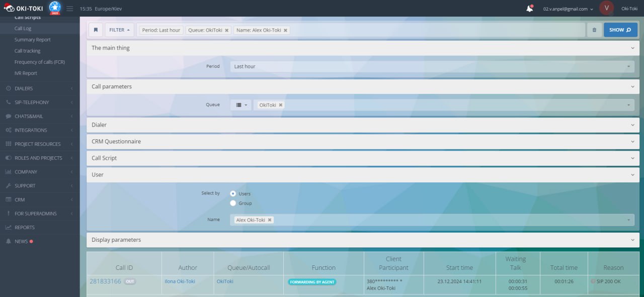Viewport: 644px width, 297px height.
Task: Remove the Name: Alex Oki-Toki filter chip
Action: (x=286, y=30)
